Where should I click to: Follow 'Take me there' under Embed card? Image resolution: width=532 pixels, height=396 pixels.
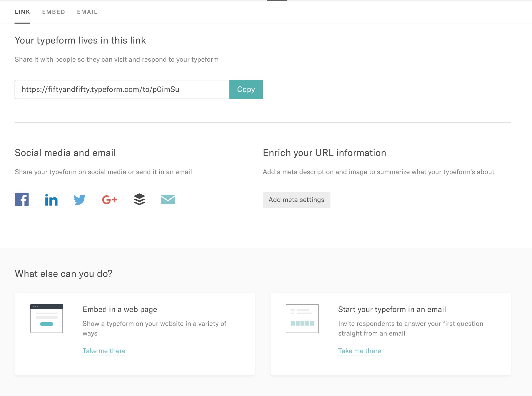point(104,351)
